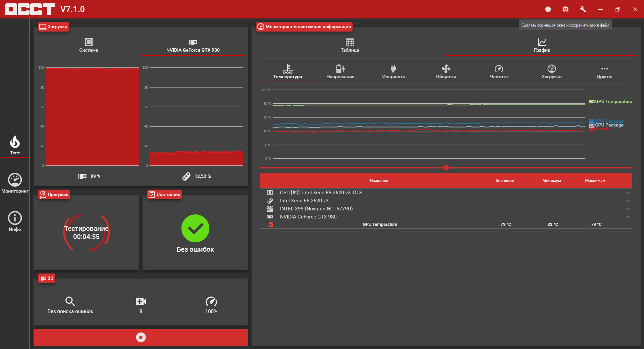Stop the running test
Image resolution: width=644 pixels, height=349 pixels.
tap(141, 337)
